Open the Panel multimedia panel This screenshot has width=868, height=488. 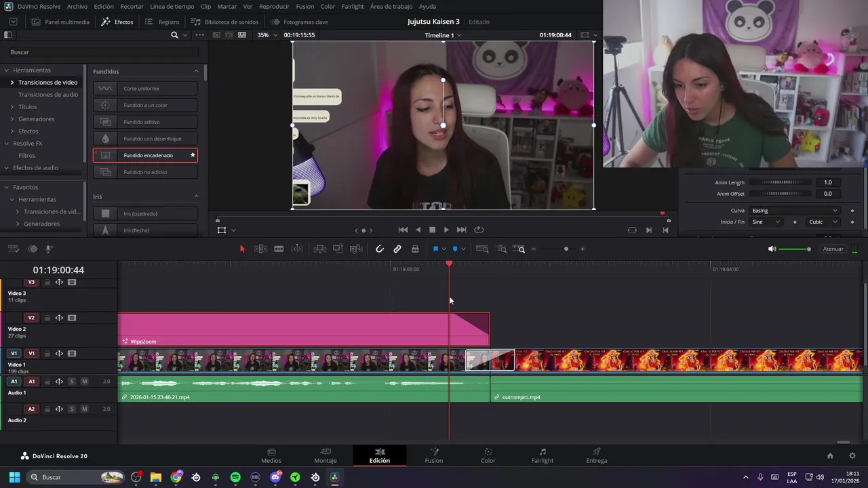pyautogui.click(x=60, y=22)
